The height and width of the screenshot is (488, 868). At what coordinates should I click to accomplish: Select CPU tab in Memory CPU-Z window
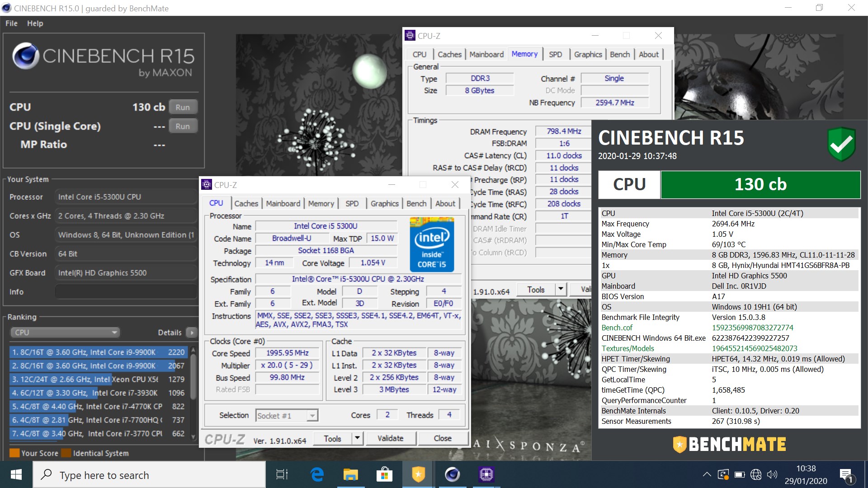420,54
